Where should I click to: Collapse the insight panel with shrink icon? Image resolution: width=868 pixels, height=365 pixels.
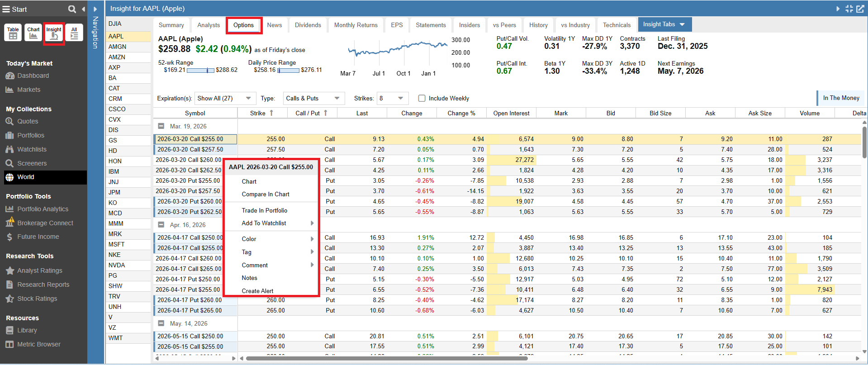point(849,9)
